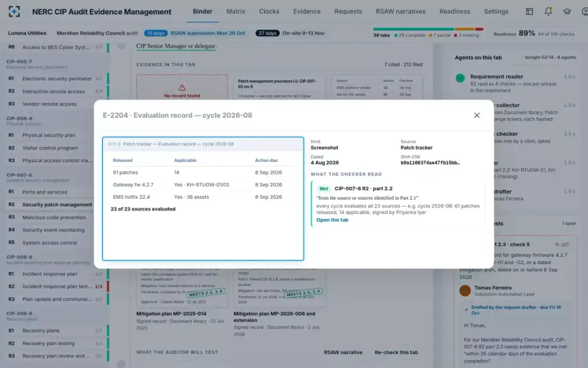Open the RSAW narratives tab
This screenshot has height=368, width=588.
(x=401, y=11)
